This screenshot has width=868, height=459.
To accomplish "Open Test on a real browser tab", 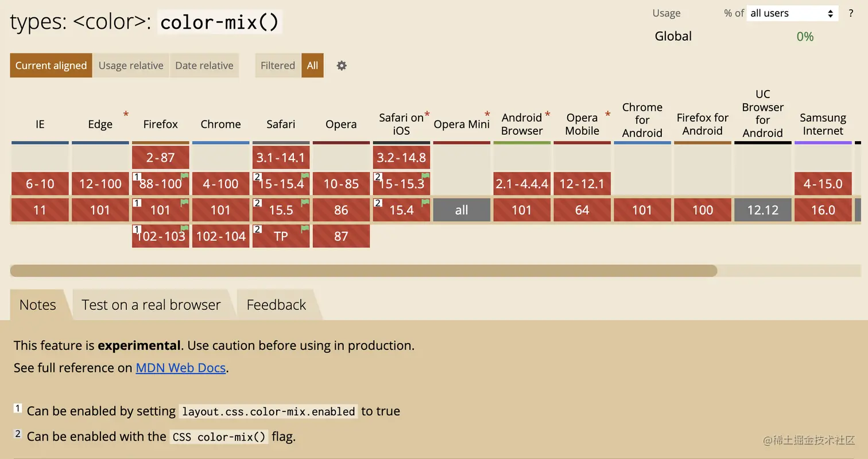I will coord(151,305).
